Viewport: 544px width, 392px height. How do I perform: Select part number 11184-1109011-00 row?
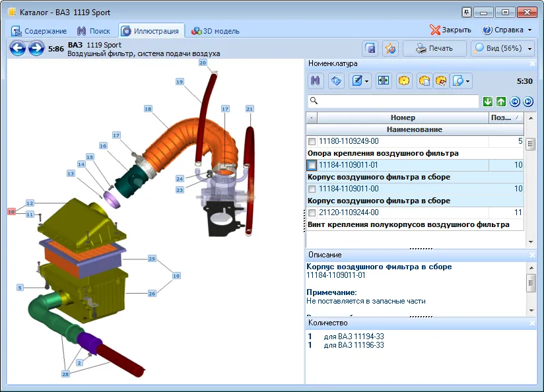(415, 189)
